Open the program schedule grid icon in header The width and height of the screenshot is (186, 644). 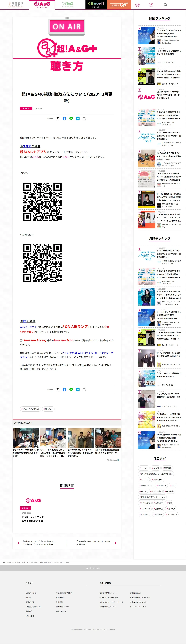click(x=137, y=5)
